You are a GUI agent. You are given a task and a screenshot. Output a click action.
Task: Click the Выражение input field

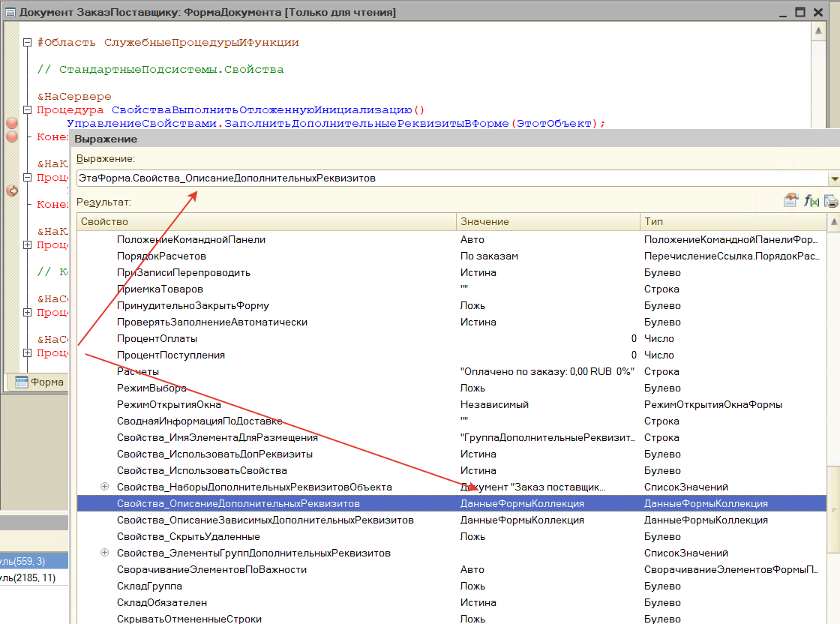click(x=453, y=178)
